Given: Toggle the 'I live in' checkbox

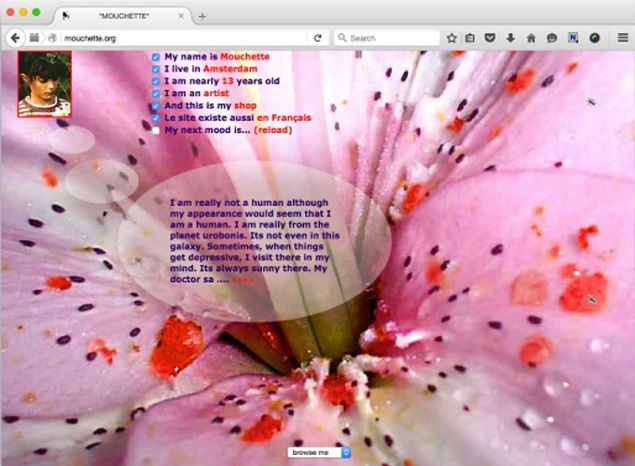Looking at the screenshot, I should point(156,69).
